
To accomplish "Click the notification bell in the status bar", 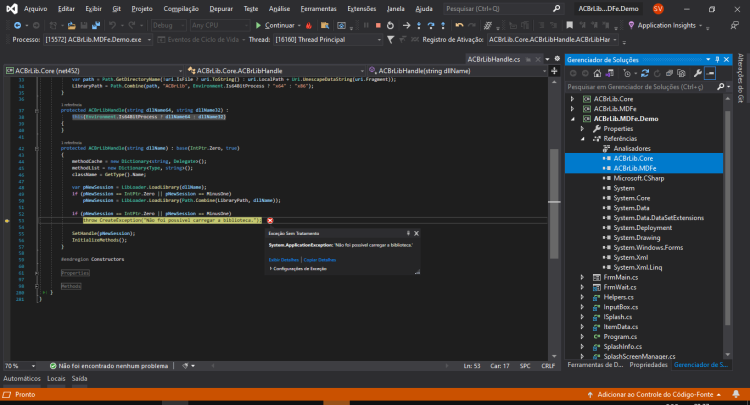I will pyautogui.click(x=736, y=394).
